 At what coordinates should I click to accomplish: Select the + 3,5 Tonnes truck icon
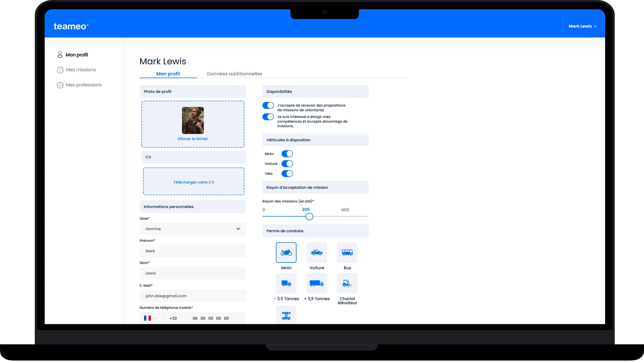[x=317, y=283]
